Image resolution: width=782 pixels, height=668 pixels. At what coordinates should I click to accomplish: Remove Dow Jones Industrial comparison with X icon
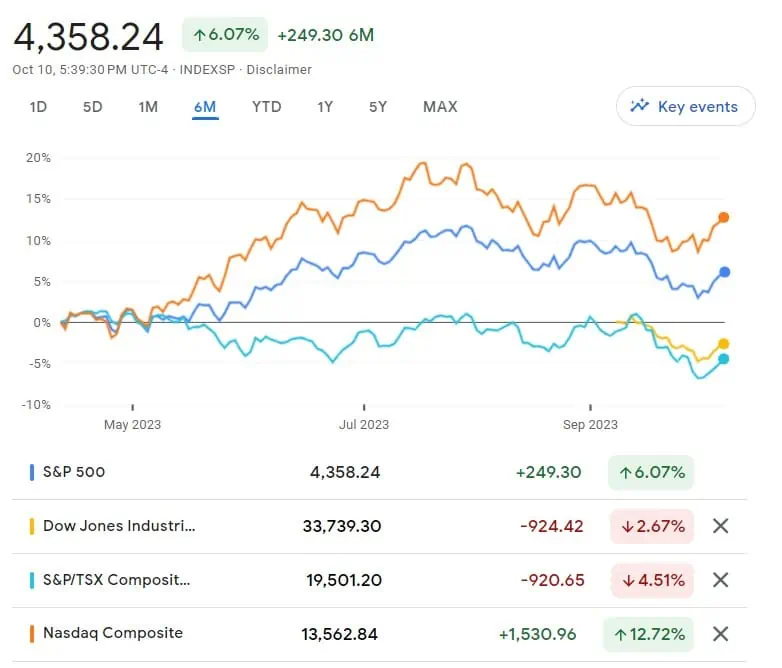pos(720,526)
